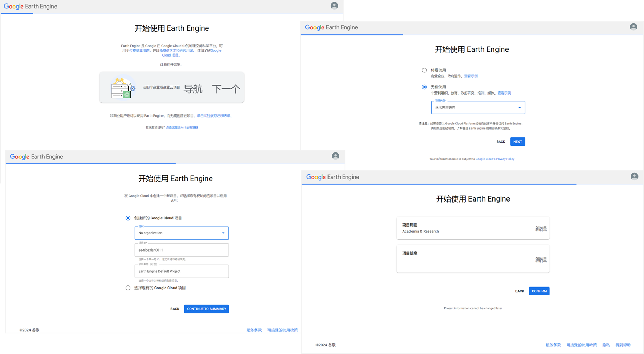Image resolution: width=644 pixels, height=354 pixels.
Task: Open the 免费供学术和研究用途 link
Action: pos(176,50)
